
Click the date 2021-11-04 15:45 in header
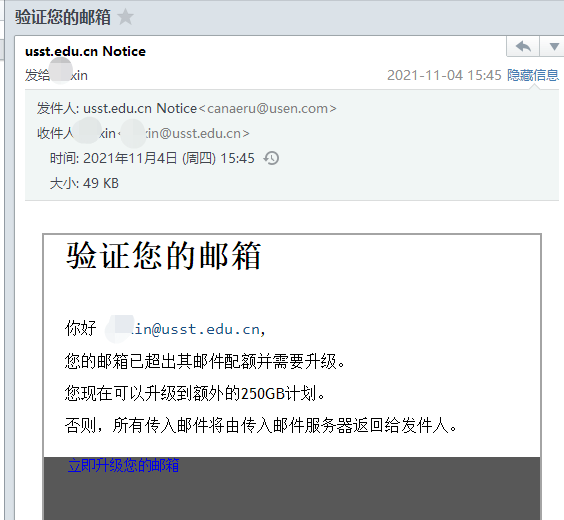pyautogui.click(x=444, y=75)
